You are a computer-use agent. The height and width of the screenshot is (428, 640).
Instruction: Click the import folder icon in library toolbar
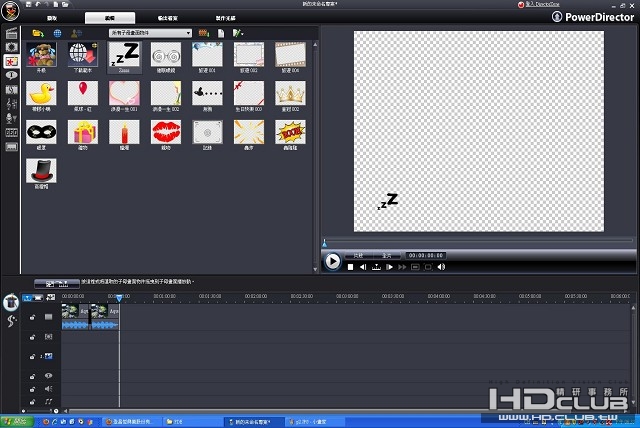pyautogui.click(x=38, y=33)
